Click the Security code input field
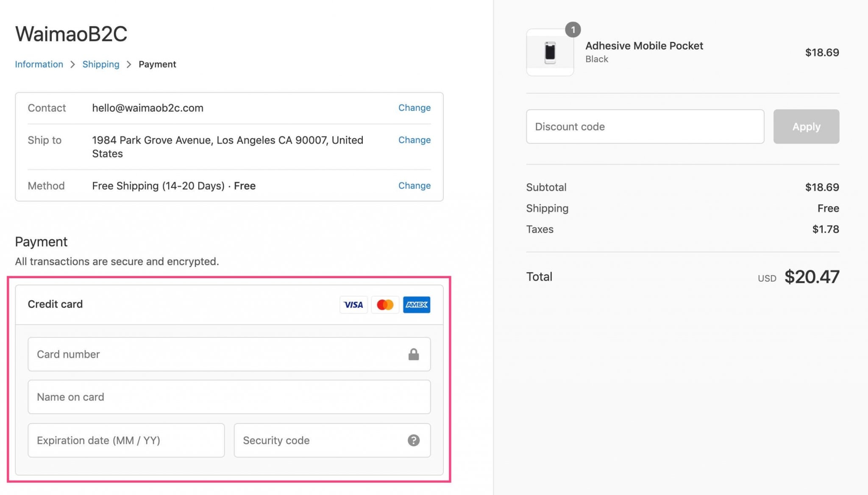The width and height of the screenshot is (868, 495). click(x=332, y=440)
